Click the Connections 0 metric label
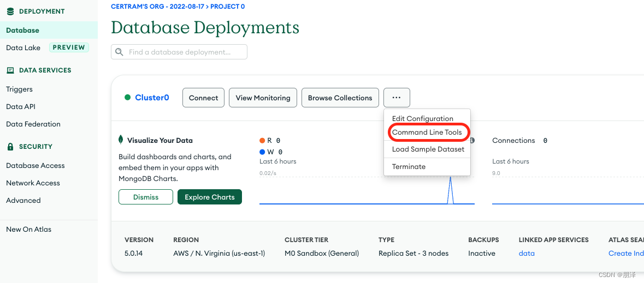This screenshot has width=644, height=283. 519,140
